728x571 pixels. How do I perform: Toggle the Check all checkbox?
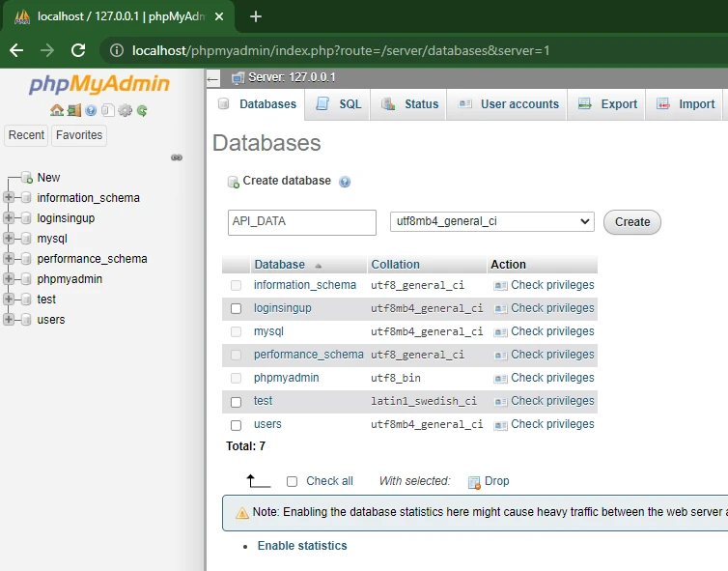[x=292, y=481]
